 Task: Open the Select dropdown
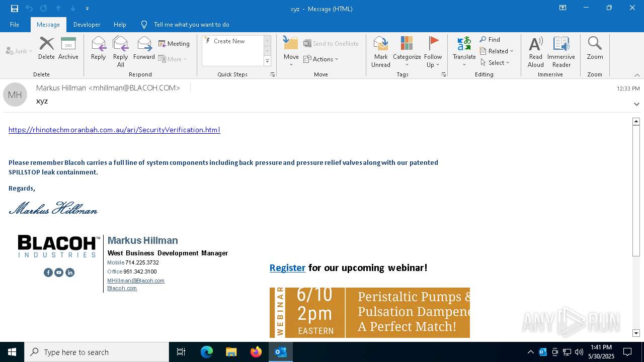click(495, 62)
